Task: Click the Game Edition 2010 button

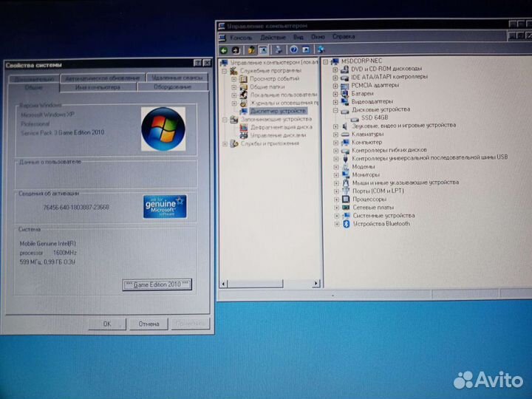Action: (156, 284)
